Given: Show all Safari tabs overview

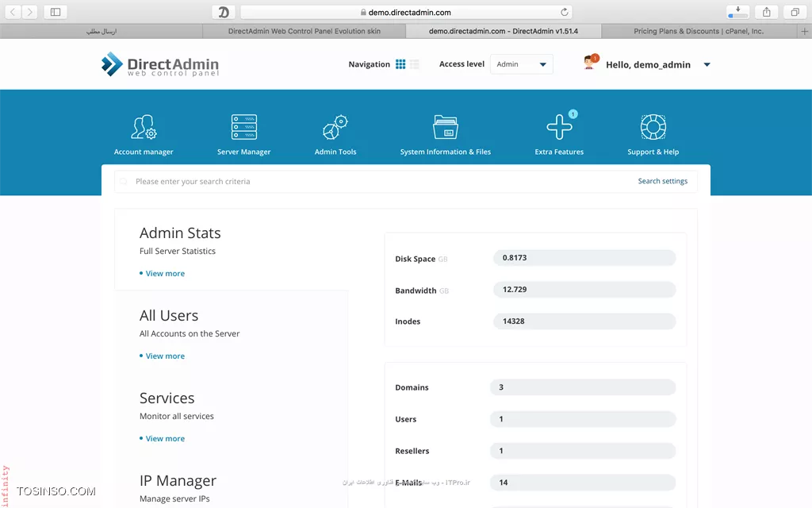Looking at the screenshot, I should click(795, 12).
